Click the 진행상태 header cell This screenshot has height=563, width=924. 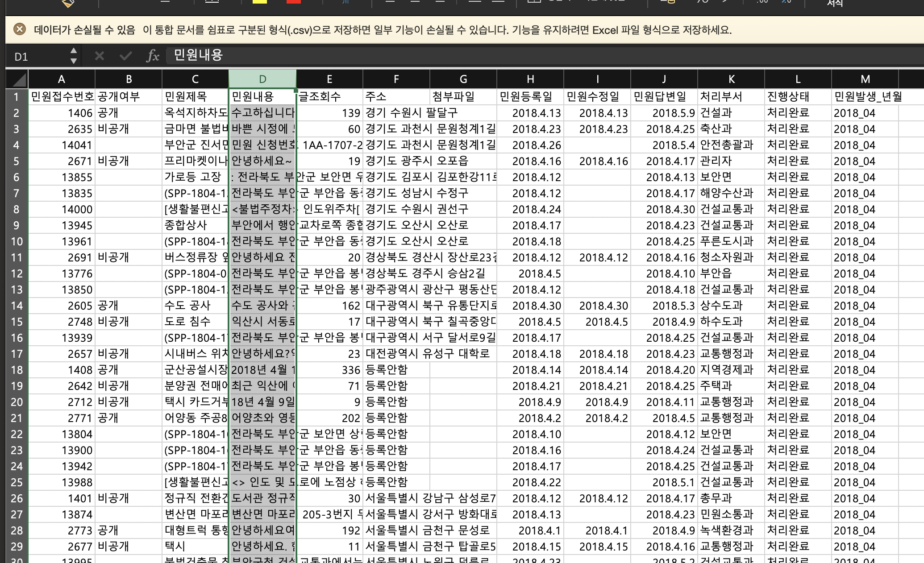point(797,97)
